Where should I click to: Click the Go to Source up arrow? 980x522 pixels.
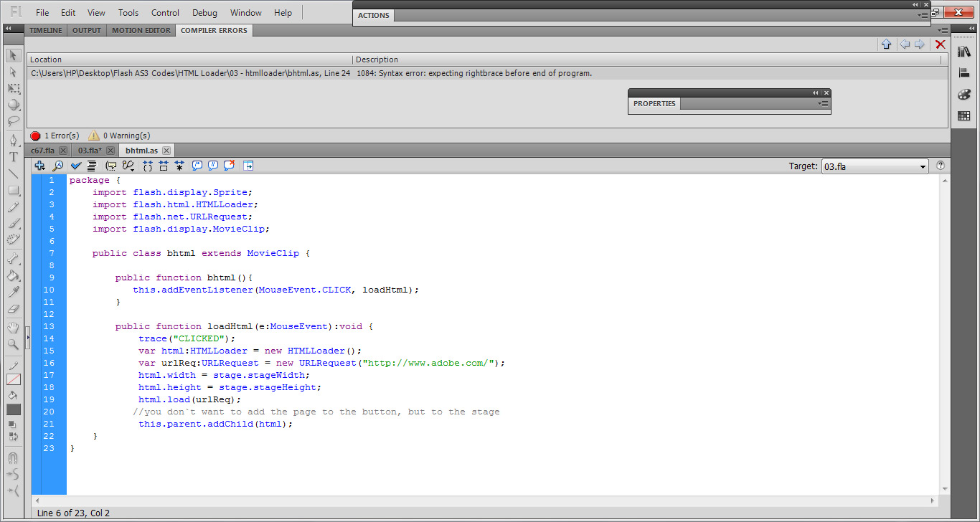click(x=886, y=44)
